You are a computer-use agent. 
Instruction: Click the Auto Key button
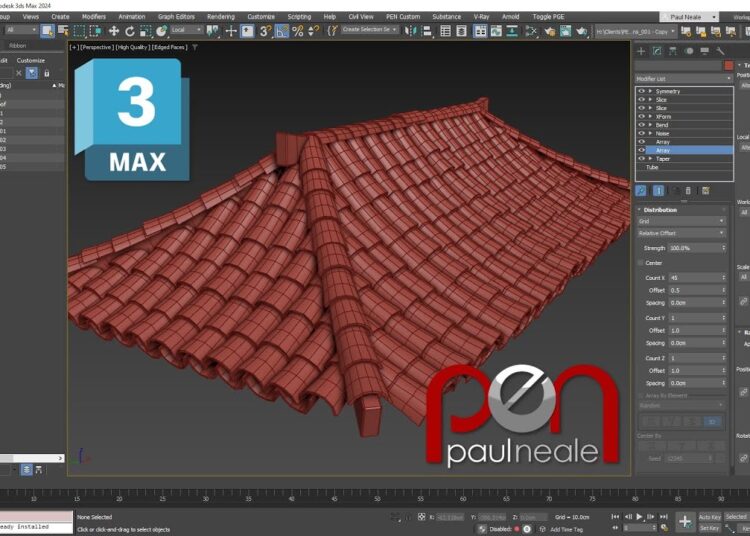coord(709,517)
